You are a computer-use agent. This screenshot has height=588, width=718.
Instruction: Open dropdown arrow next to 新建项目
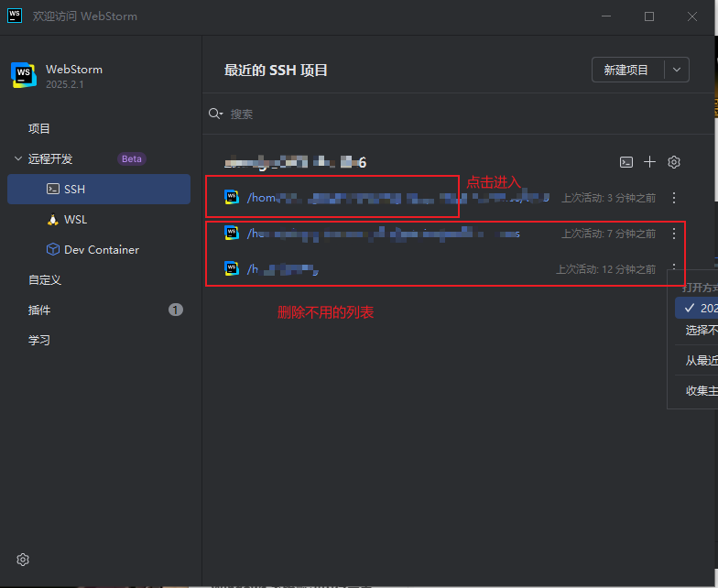[677, 71]
